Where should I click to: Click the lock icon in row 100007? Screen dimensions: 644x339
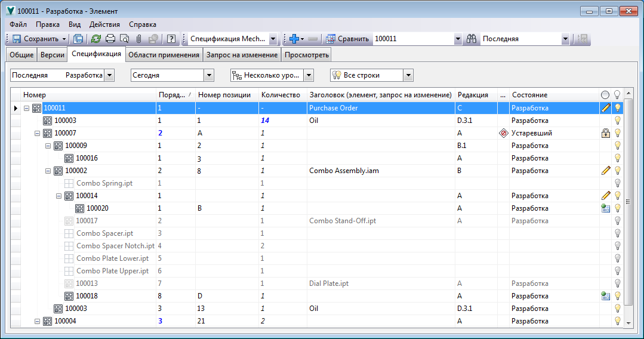(605, 133)
